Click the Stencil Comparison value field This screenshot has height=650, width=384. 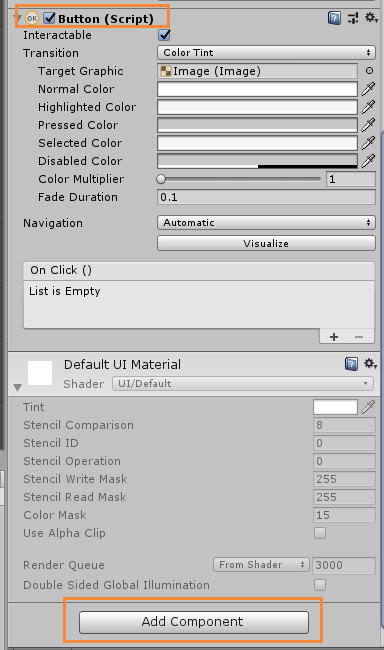pyautogui.click(x=344, y=425)
